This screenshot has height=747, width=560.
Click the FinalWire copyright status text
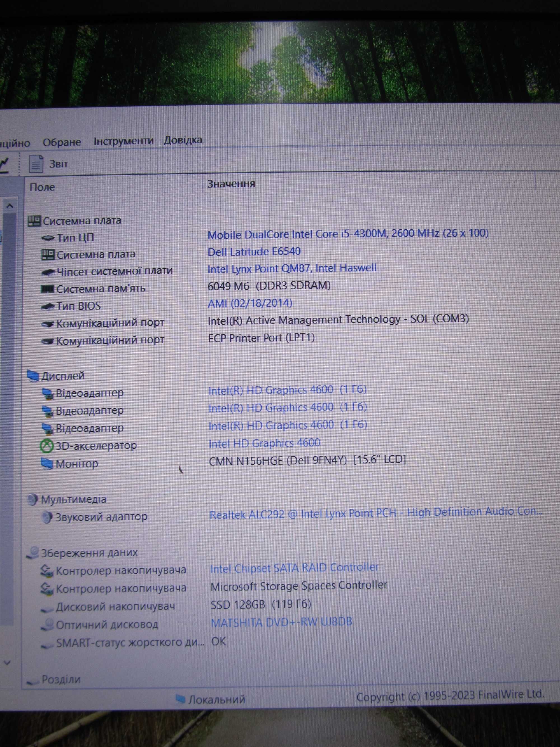tap(451, 696)
